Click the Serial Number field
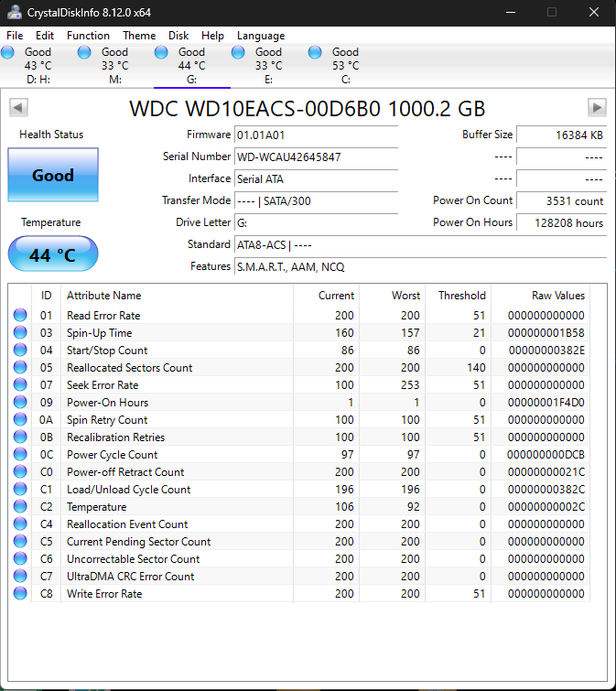This screenshot has height=691, width=616. click(x=317, y=157)
